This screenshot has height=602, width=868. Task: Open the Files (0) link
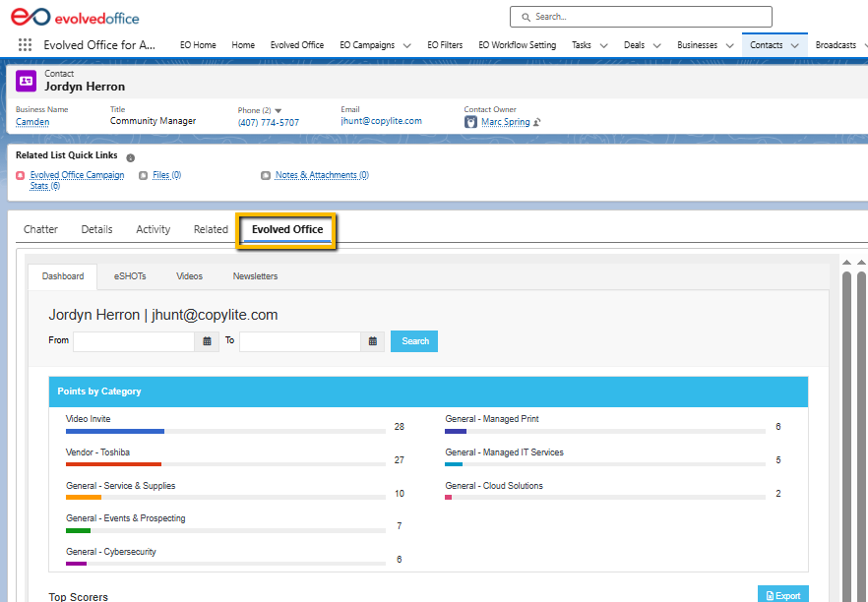pyautogui.click(x=167, y=175)
